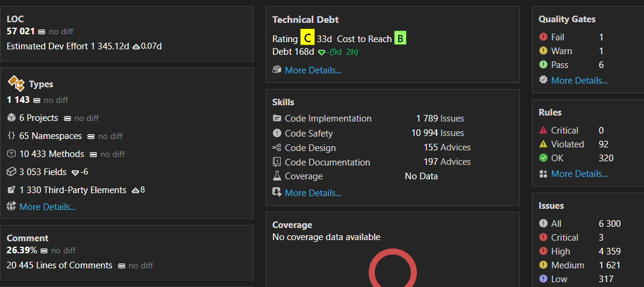Click the Code Design icon
This screenshot has height=287, width=644.
(x=277, y=147)
